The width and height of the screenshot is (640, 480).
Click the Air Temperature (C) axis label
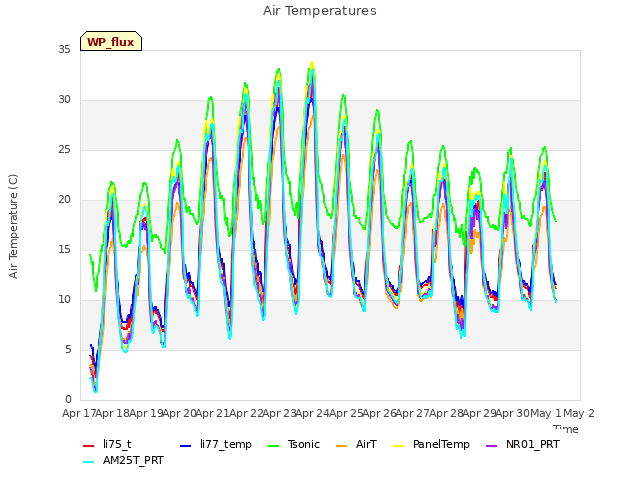pos(13,227)
